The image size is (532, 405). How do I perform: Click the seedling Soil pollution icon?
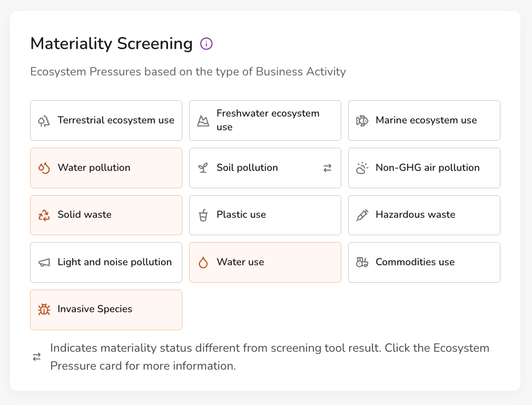coord(203,168)
